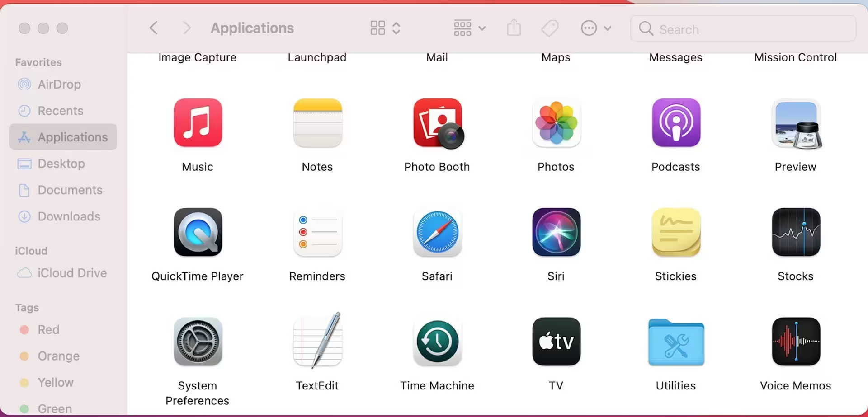This screenshot has width=868, height=417.
Task: Open the Notes app icon
Action: [317, 123]
